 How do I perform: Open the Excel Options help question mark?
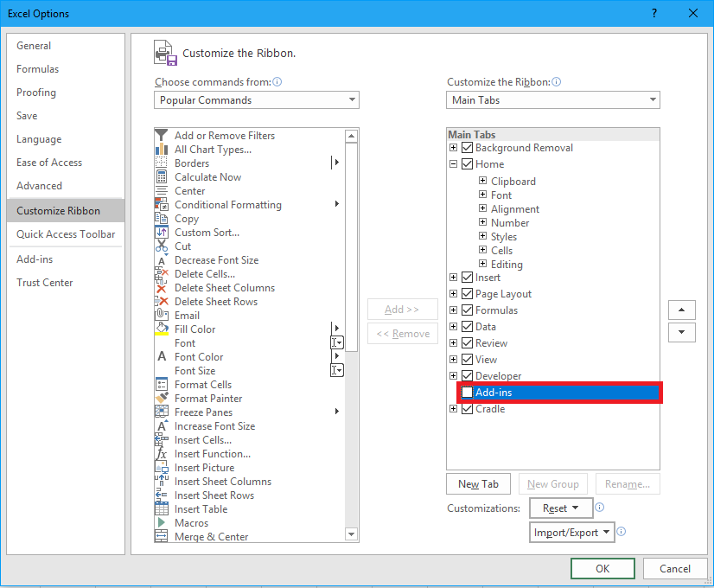click(654, 13)
